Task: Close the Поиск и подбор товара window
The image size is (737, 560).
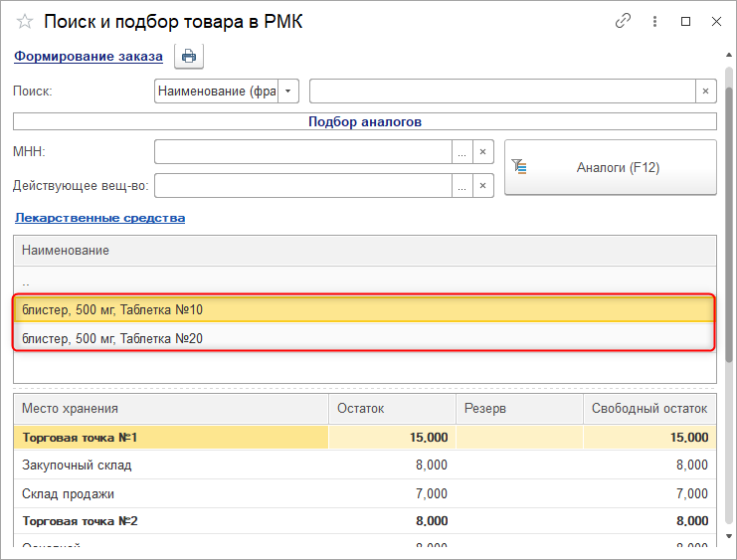Action: point(716,22)
